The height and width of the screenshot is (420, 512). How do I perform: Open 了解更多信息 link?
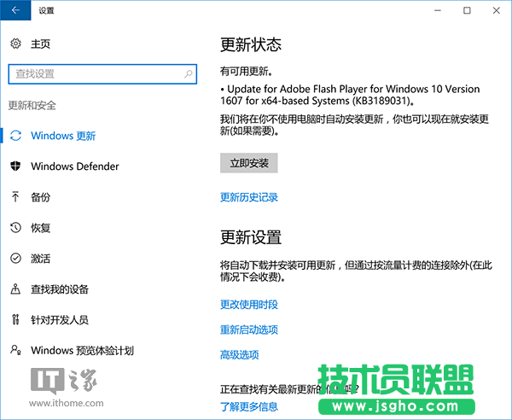[249, 406]
